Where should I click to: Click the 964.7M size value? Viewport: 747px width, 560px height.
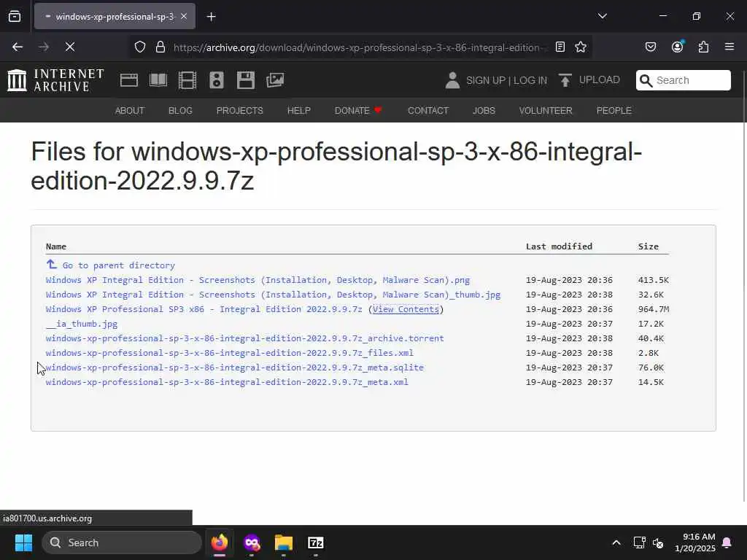(653, 309)
